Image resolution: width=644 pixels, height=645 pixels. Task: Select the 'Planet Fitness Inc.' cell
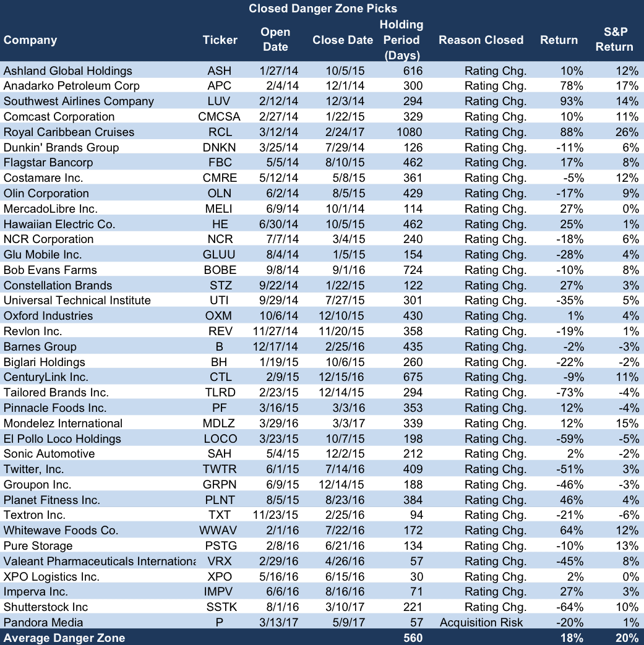(51, 500)
